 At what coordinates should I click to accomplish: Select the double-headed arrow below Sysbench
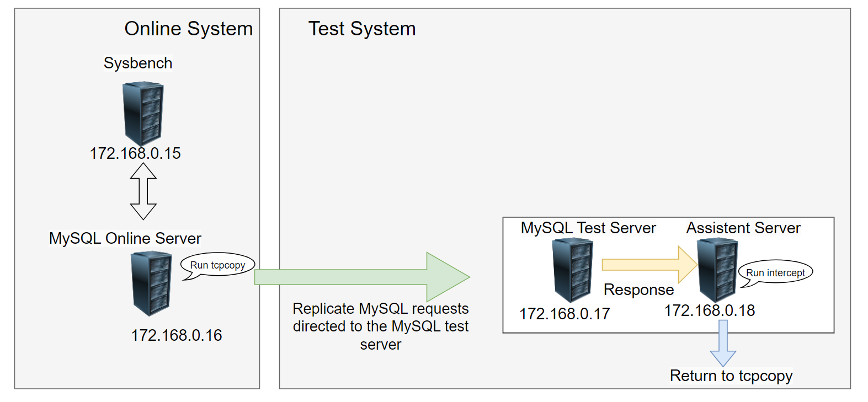click(x=143, y=191)
